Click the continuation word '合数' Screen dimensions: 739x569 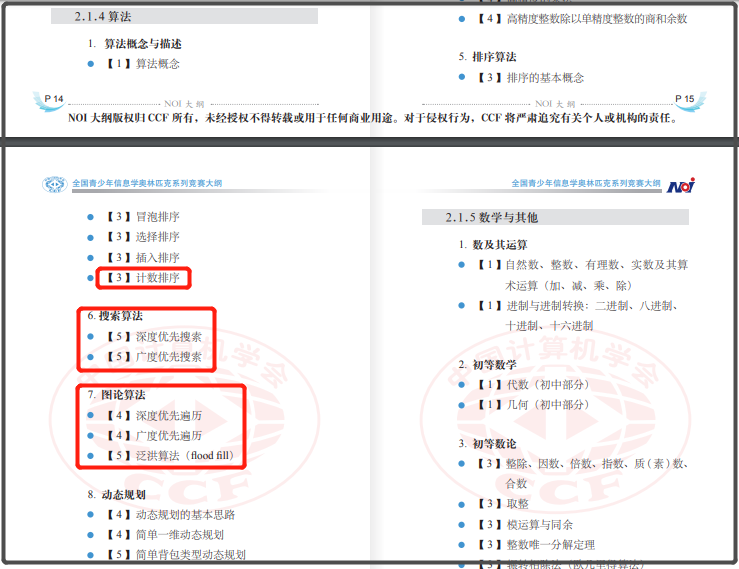pyautogui.click(x=516, y=484)
